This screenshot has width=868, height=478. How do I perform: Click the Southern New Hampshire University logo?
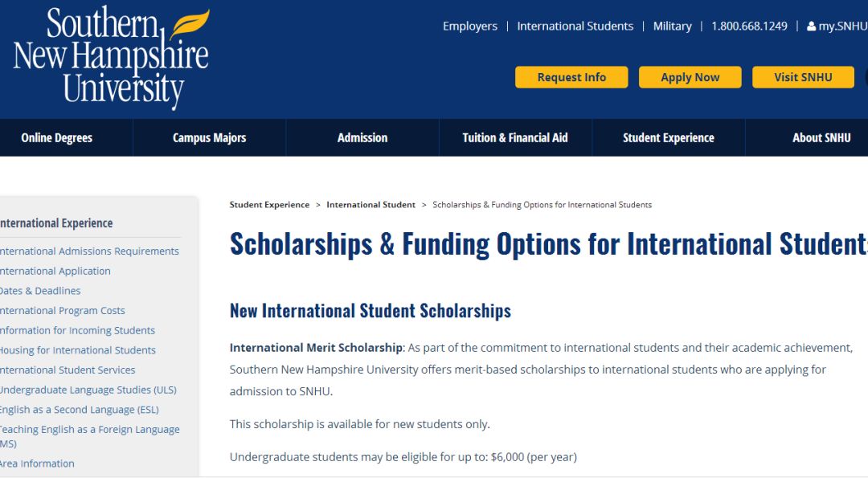click(111, 58)
